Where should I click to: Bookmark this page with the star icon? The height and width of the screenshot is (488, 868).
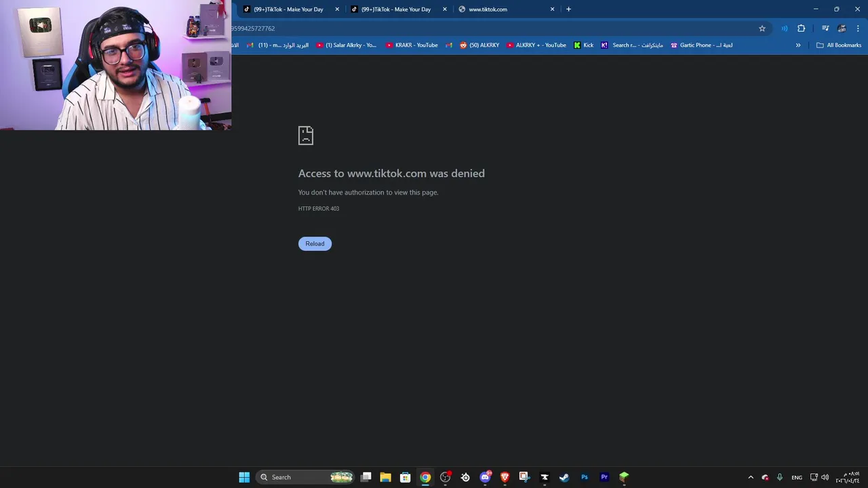pos(762,28)
